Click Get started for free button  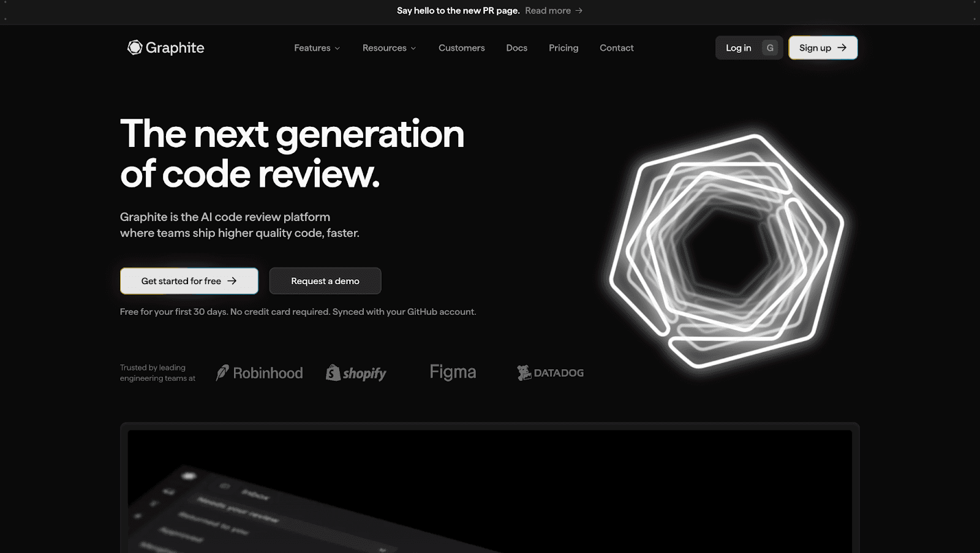click(x=189, y=281)
